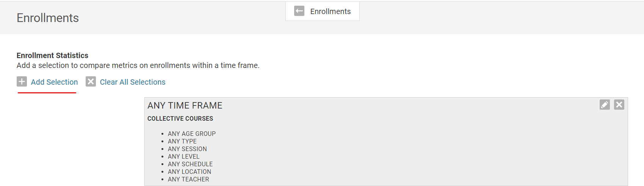
Task: Click the ANY LOCATION list item
Action: tap(189, 172)
